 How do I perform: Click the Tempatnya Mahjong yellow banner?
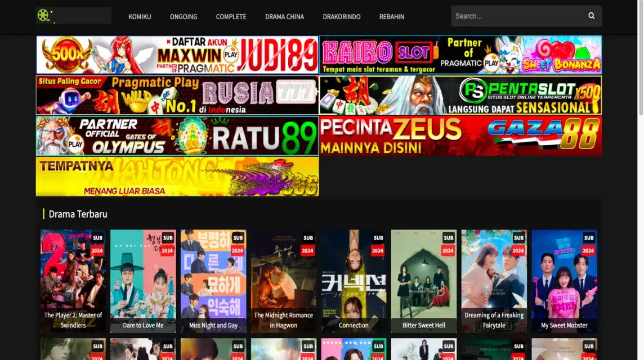[x=177, y=177]
